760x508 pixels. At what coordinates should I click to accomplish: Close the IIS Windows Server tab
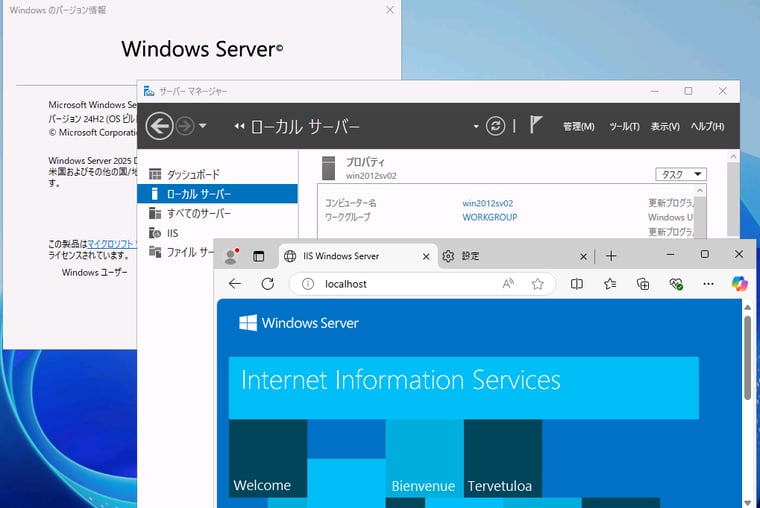426,256
